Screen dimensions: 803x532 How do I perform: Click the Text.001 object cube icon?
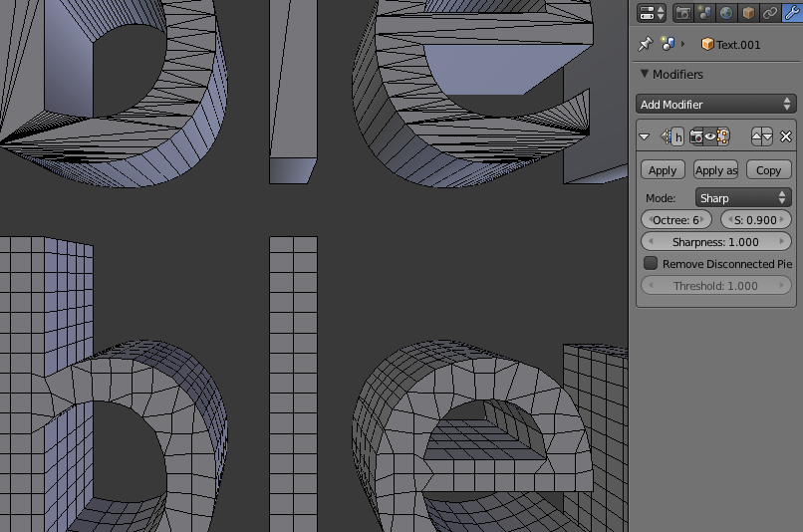[x=707, y=44]
